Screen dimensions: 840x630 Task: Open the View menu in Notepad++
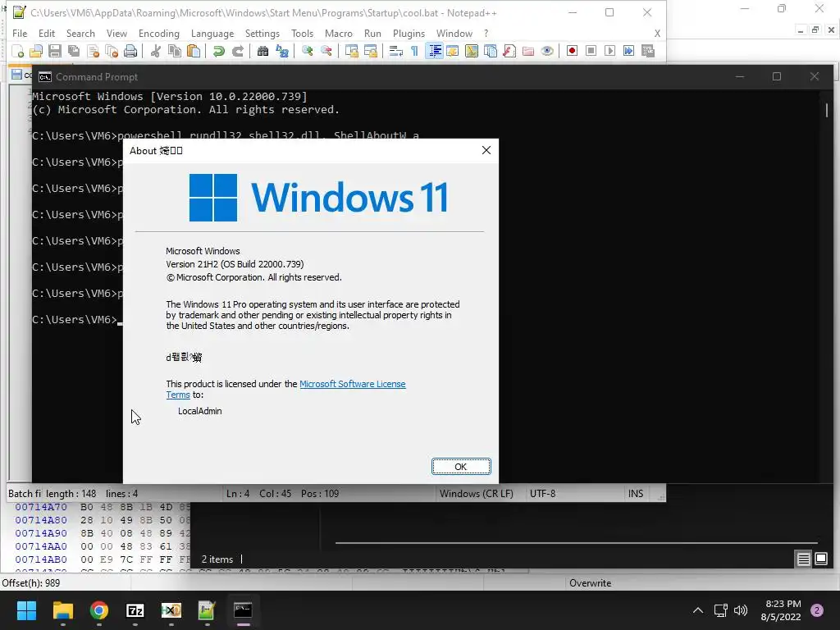tap(116, 33)
